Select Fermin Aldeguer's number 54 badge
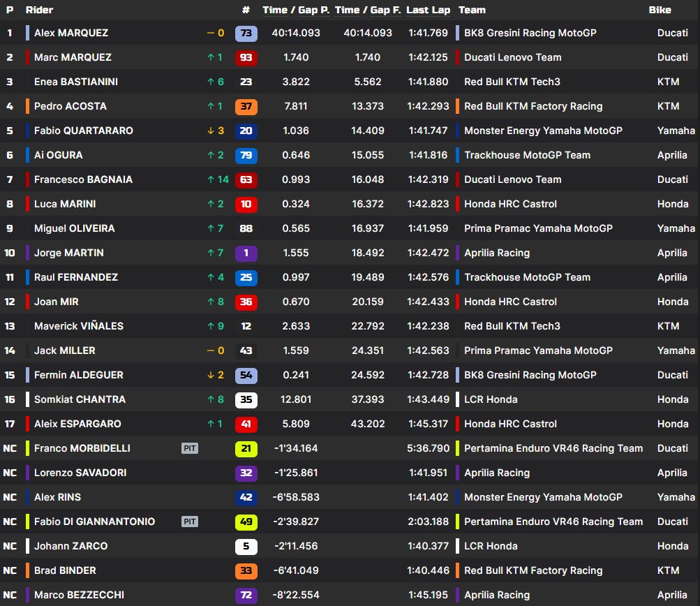700x606 pixels. [x=246, y=375]
